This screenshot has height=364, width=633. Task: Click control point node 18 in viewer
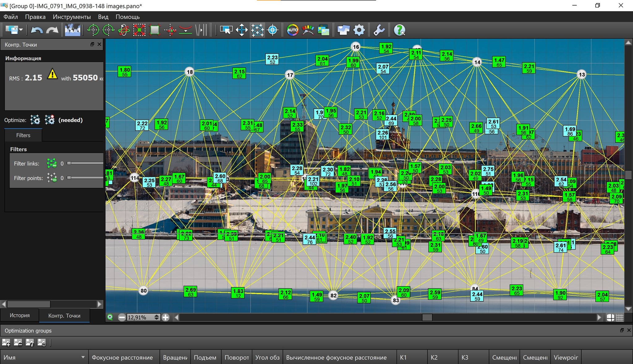190,72
